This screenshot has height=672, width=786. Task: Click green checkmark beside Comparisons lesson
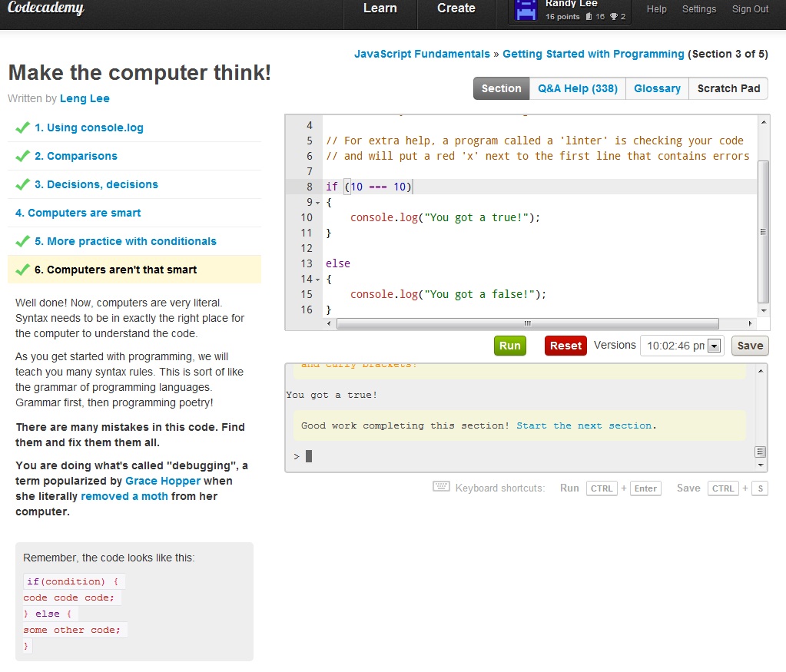pyautogui.click(x=22, y=156)
